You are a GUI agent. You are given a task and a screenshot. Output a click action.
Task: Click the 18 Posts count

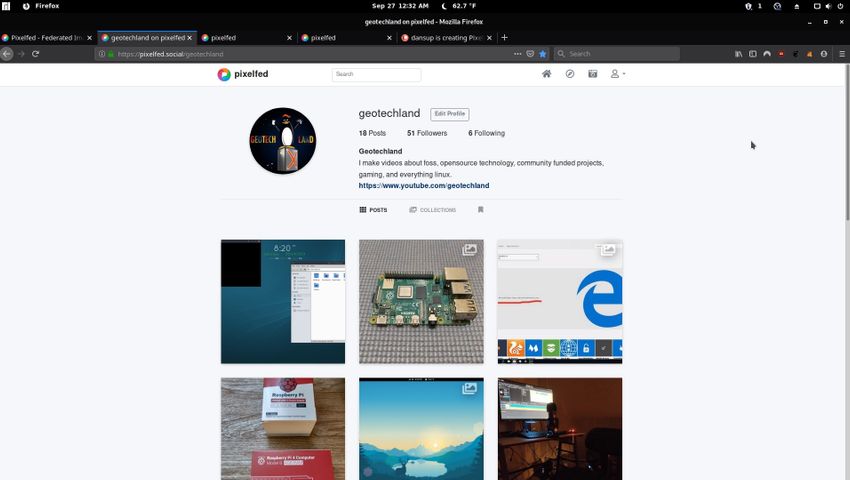pyautogui.click(x=372, y=133)
